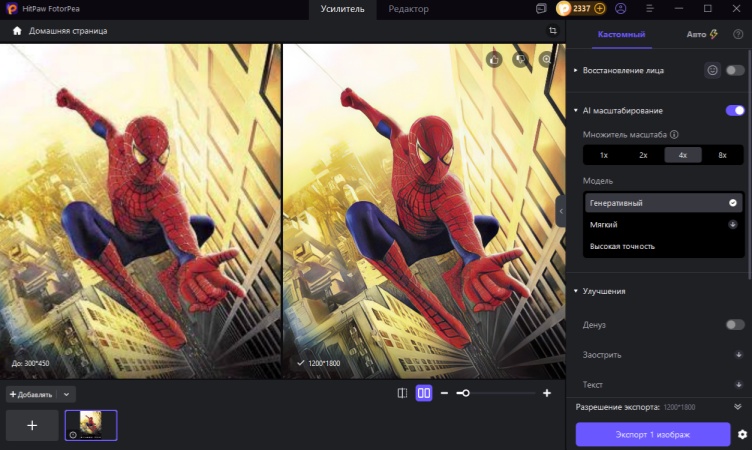
Task: Disable the AI масштабирование switch
Action: click(735, 111)
